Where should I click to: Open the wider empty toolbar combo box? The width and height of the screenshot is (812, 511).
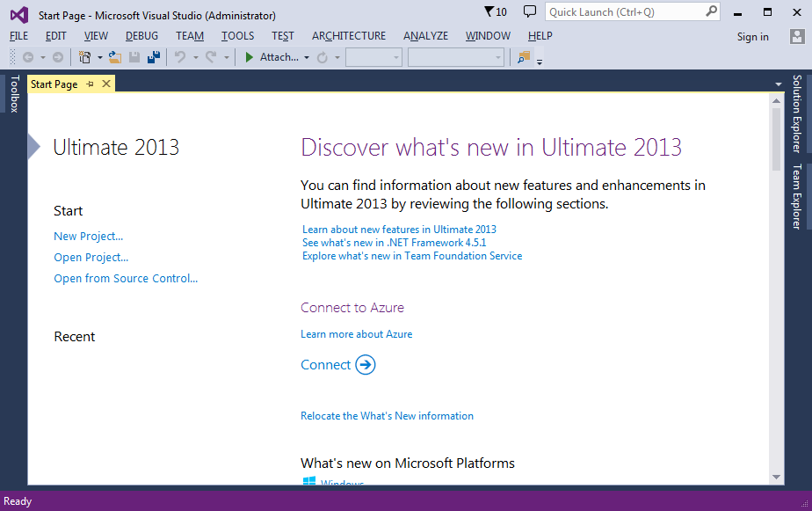tap(456, 57)
